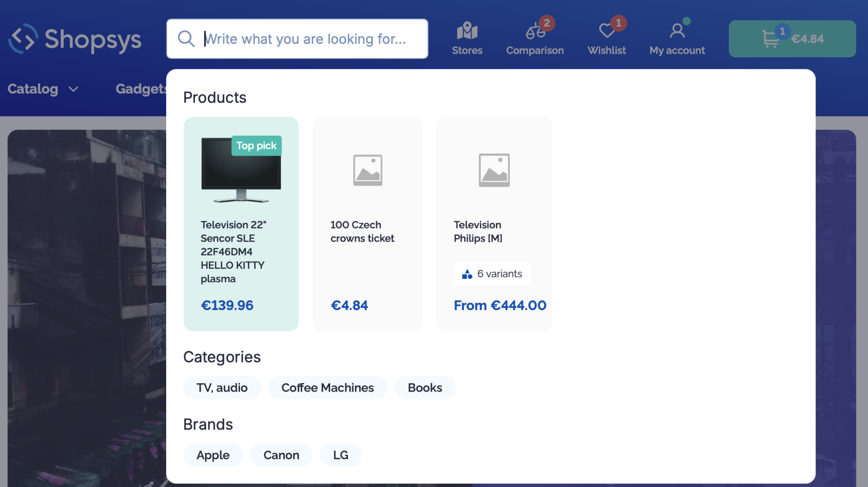Choose the LG brand chip
Screen dimensions: 868x487
pyautogui.click(x=341, y=455)
